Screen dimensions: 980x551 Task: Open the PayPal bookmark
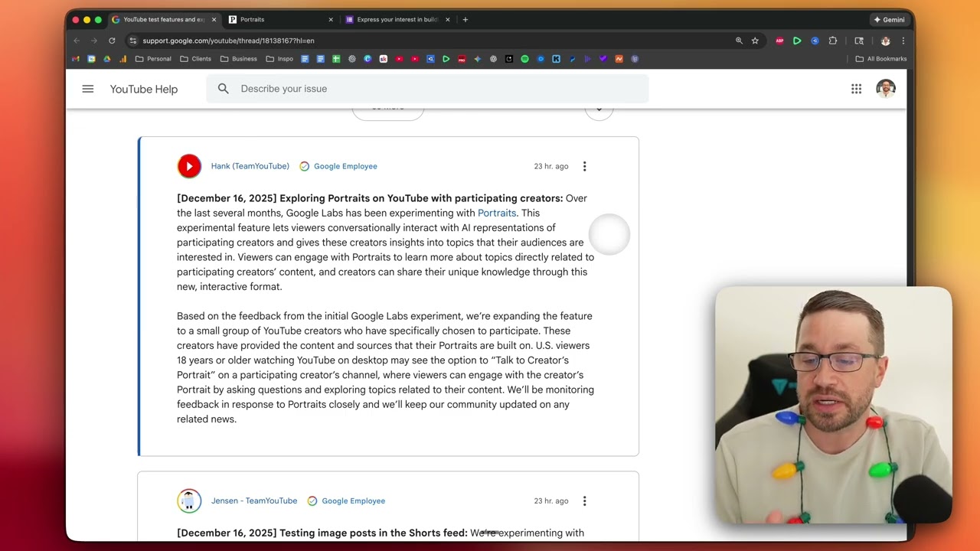pyautogui.click(x=573, y=59)
